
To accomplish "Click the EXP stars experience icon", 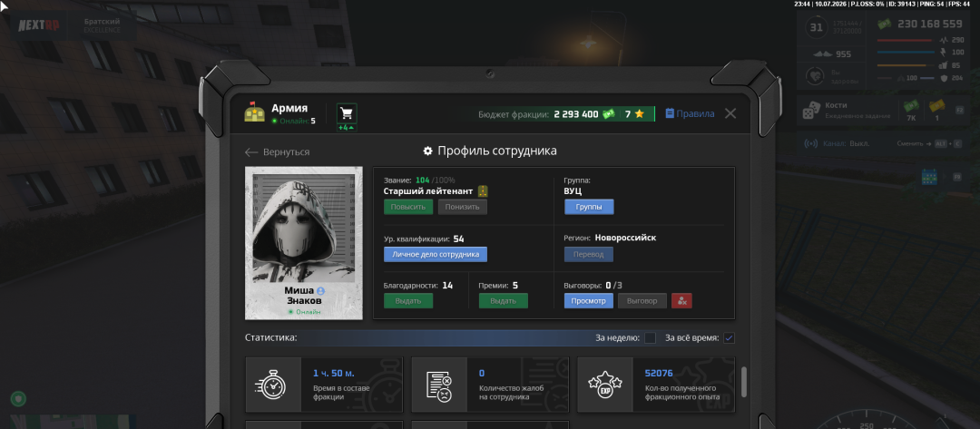I will tap(605, 385).
